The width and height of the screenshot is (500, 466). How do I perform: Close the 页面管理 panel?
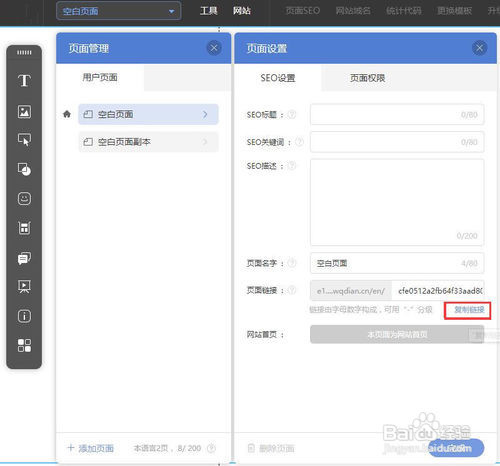pyautogui.click(x=214, y=48)
